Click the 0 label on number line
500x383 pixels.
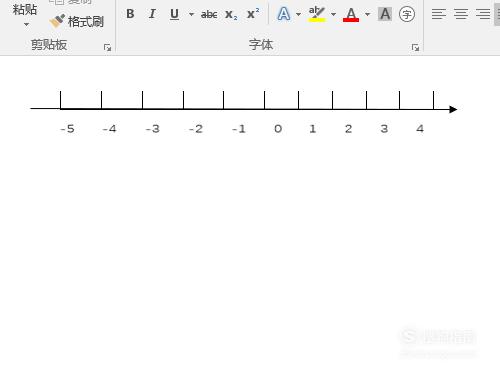click(x=278, y=129)
